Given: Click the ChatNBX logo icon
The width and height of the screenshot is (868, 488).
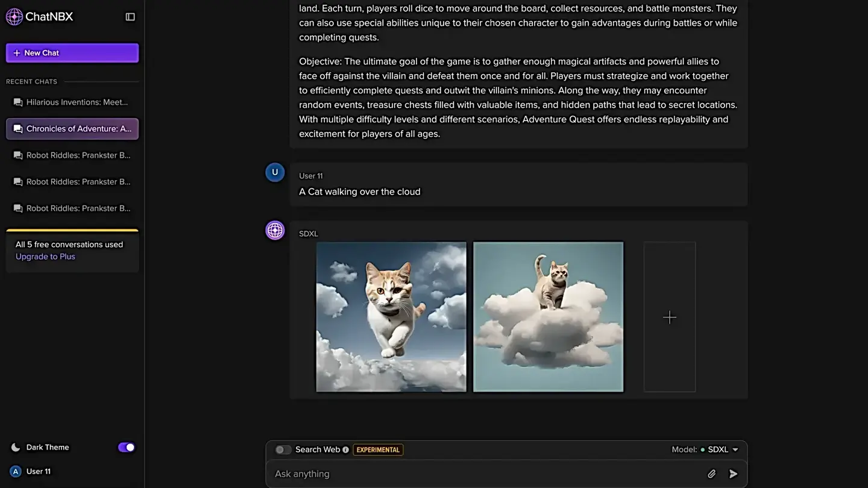Looking at the screenshot, I should 14,17.
